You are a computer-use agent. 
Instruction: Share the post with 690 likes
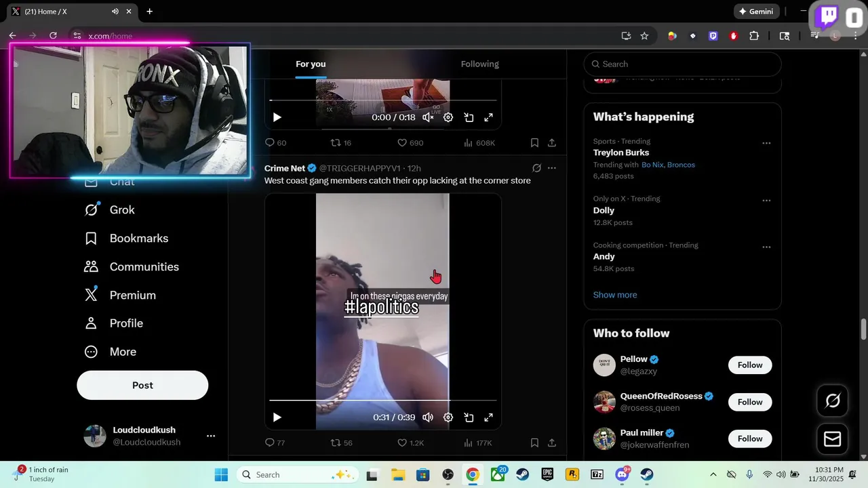(552, 142)
